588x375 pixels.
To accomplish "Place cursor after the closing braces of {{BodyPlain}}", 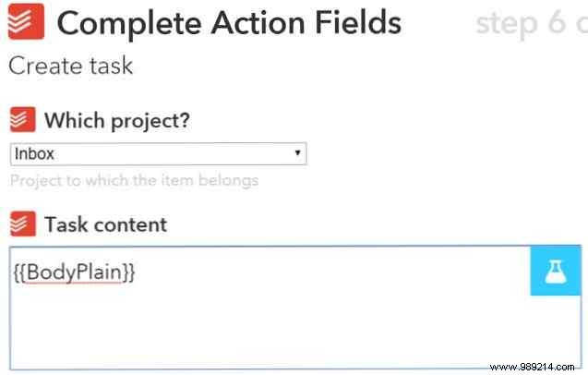I will click(138, 272).
